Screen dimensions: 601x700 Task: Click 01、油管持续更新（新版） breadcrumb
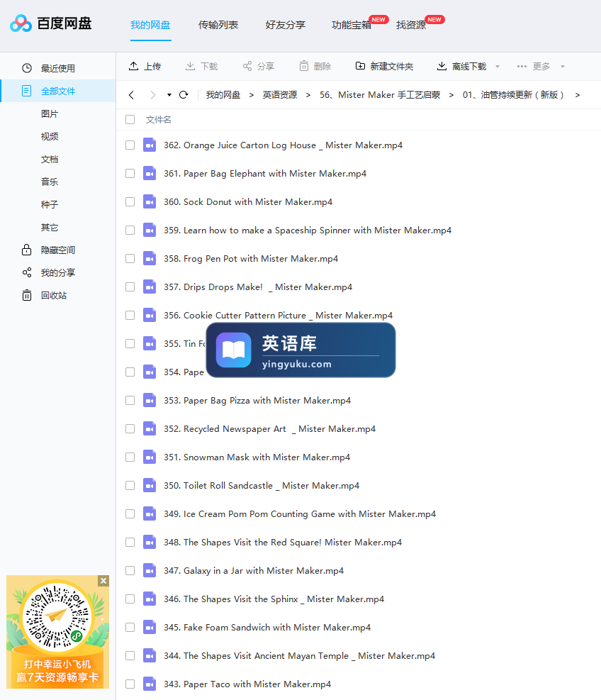515,94
